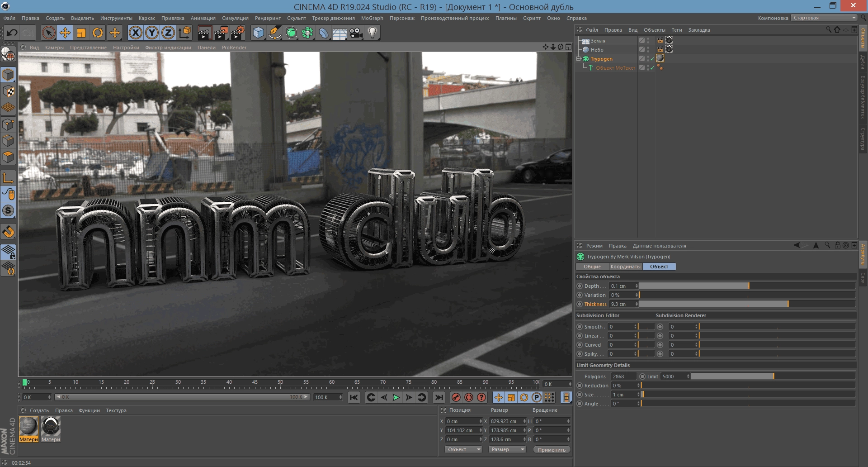
Task: Toggle Depth keyframe circle
Action: 580,286
